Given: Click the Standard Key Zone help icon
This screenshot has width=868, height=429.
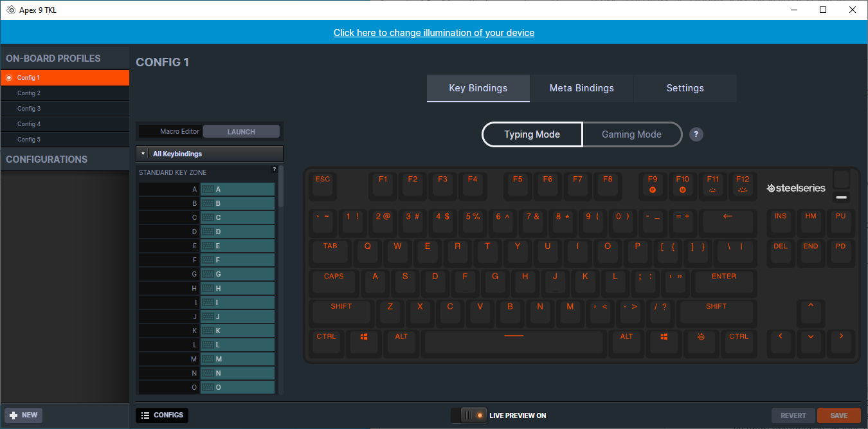Looking at the screenshot, I should [275, 170].
